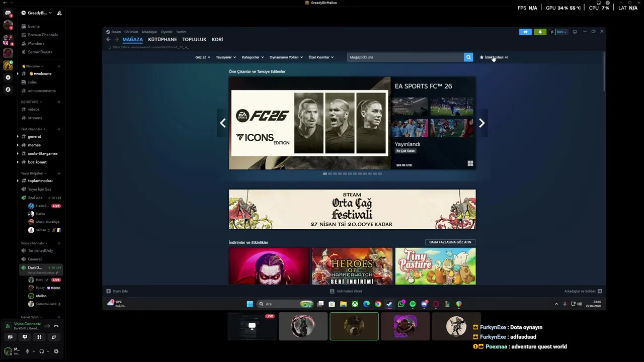The height and width of the screenshot is (362, 644).
Task: Click Steam's back navigation arrow
Action: 108,39
